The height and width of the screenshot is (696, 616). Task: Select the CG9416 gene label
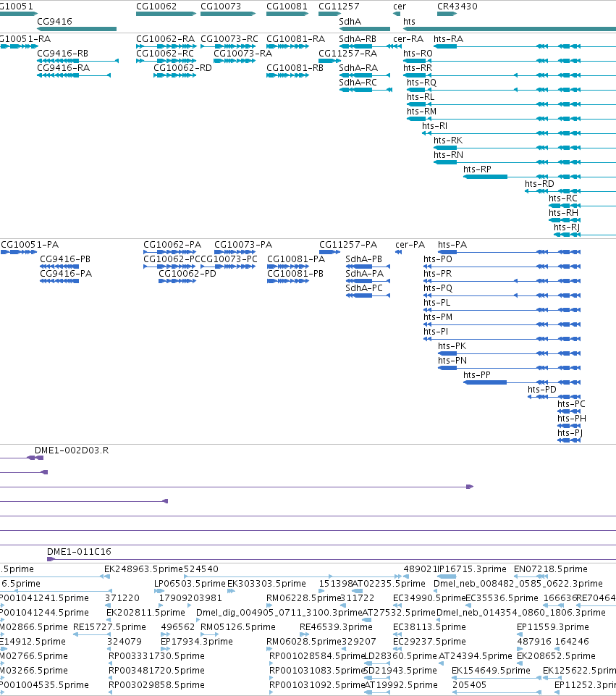[x=54, y=21]
